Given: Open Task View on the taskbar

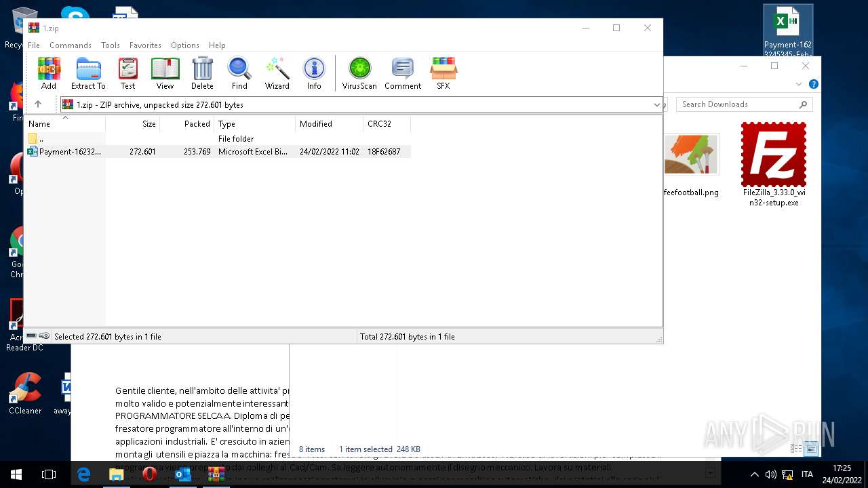Looking at the screenshot, I should pos(49,474).
